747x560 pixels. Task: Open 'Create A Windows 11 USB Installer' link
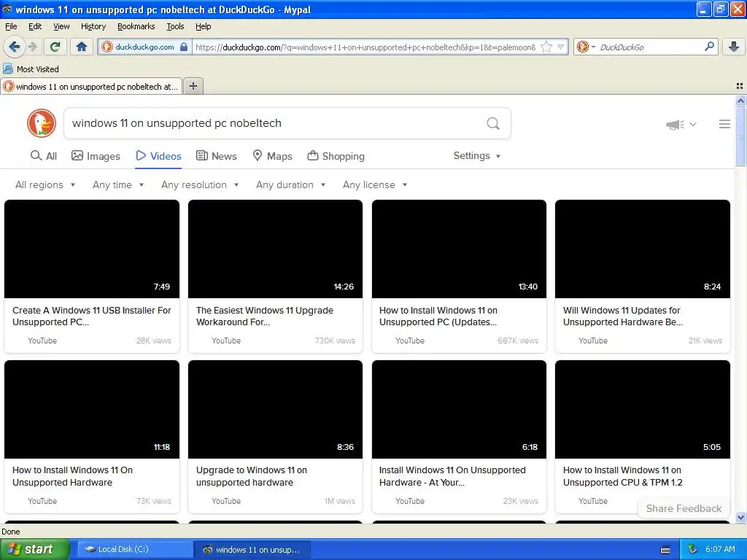coord(91,316)
